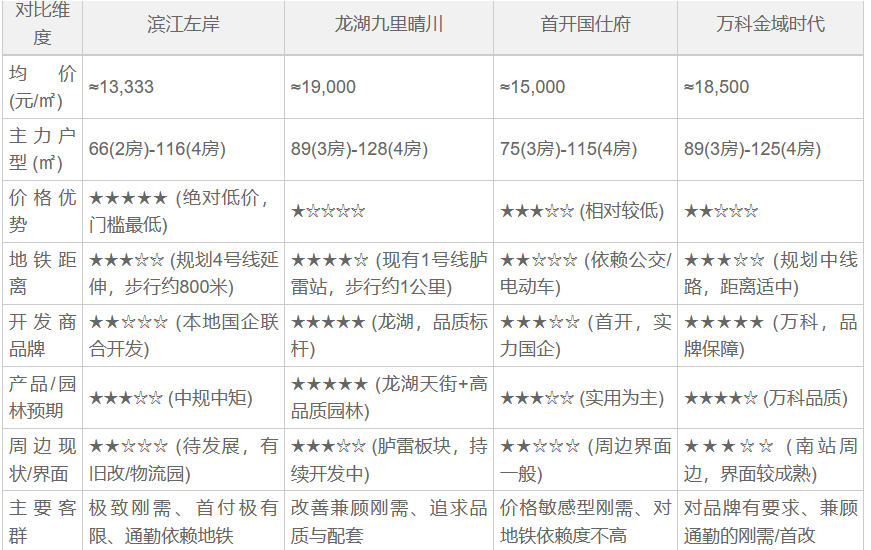Click the 依赖公交/电动车 metro cell
The image size is (871, 550).
[585, 273]
